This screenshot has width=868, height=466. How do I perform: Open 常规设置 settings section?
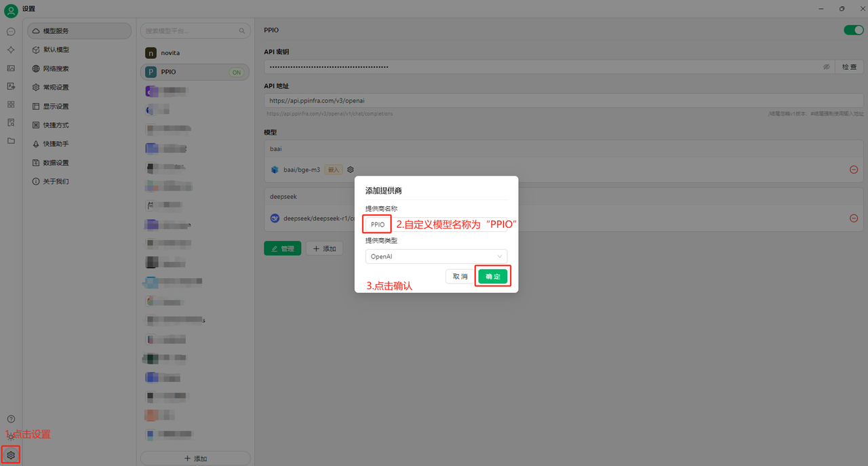coord(79,88)
